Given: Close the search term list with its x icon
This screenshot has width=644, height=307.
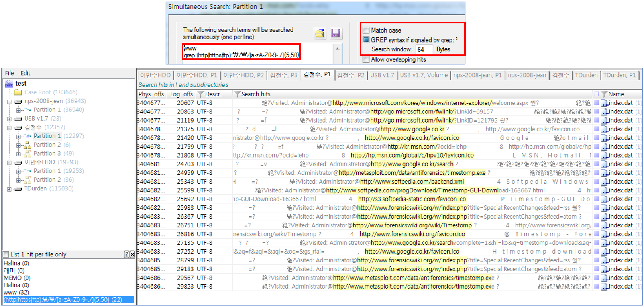Looking at the screenshot, I should tap(132, 254).
